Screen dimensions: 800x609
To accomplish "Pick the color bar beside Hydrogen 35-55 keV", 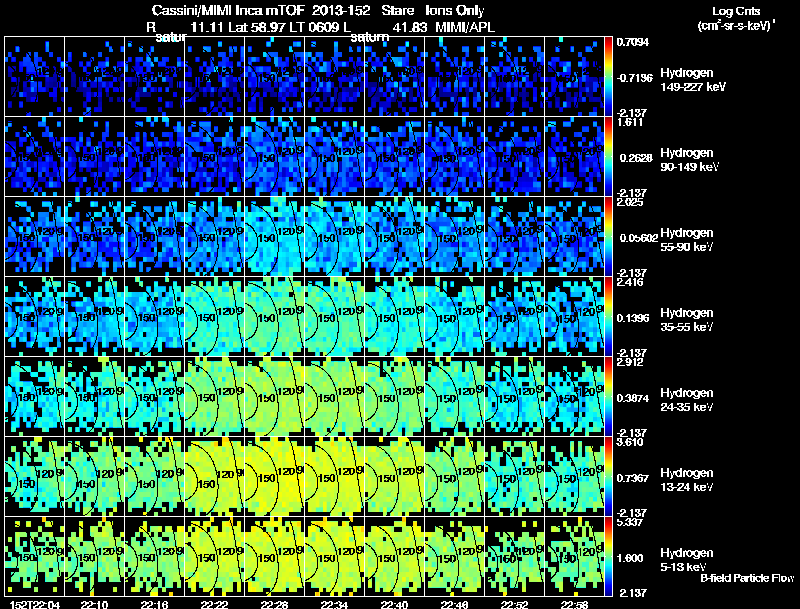I will click(608, 317).
